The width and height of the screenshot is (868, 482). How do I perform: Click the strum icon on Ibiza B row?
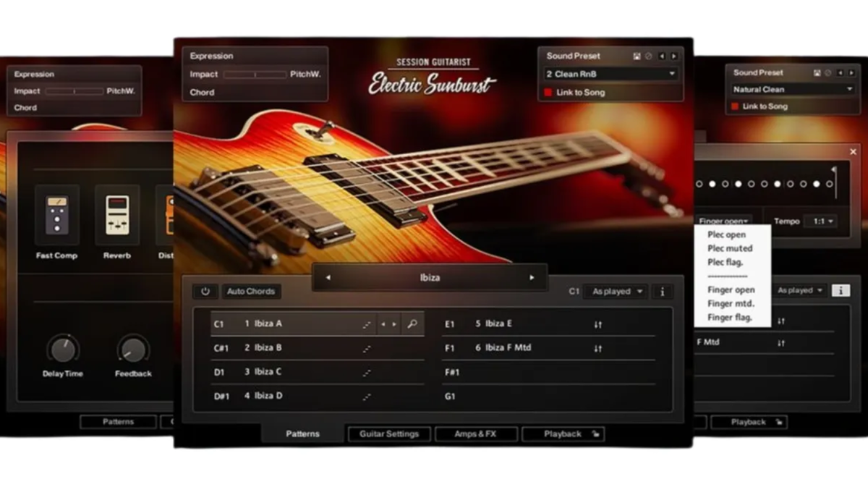point(367,349)
